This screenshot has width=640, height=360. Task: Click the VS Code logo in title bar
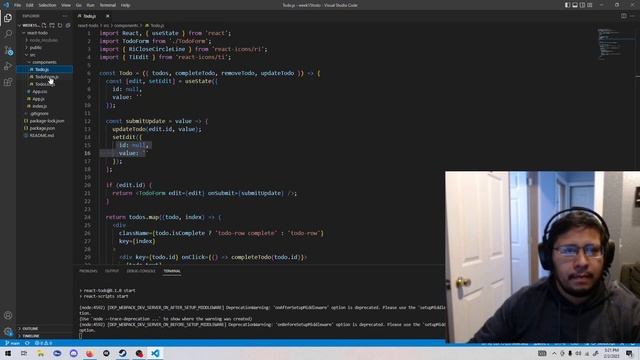click(6, 5)
